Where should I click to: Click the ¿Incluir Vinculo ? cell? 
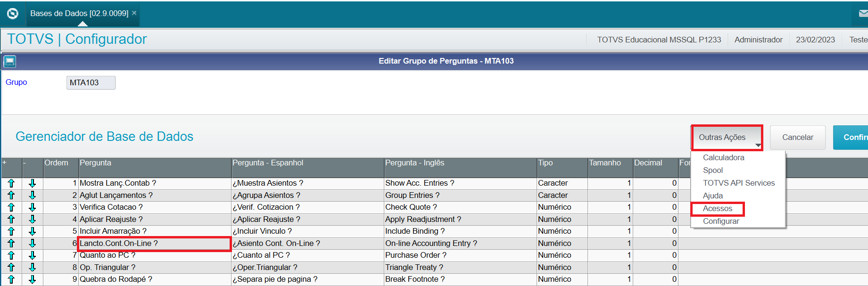(x=307, y=231)
